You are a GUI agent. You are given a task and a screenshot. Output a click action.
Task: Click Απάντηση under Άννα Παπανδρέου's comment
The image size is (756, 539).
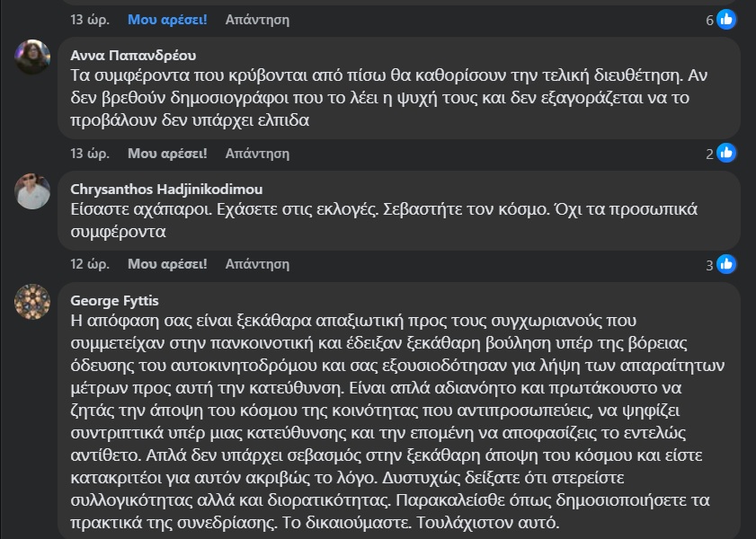click(257, 153)
